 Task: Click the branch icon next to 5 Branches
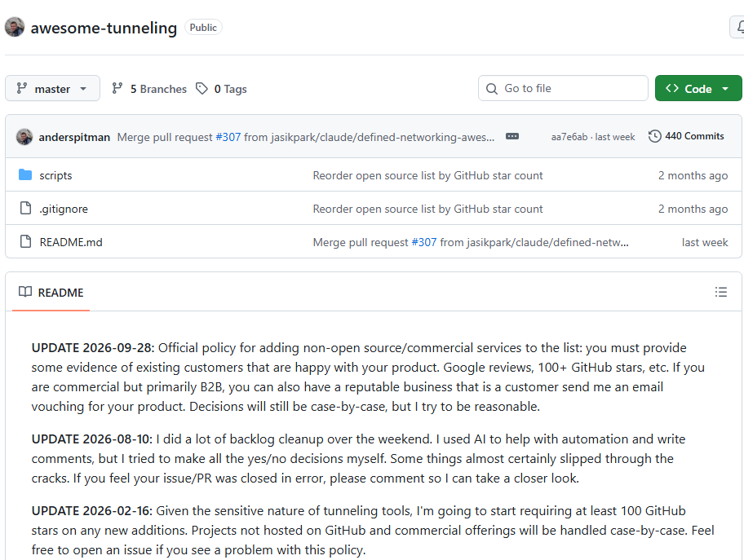[117, 88]
